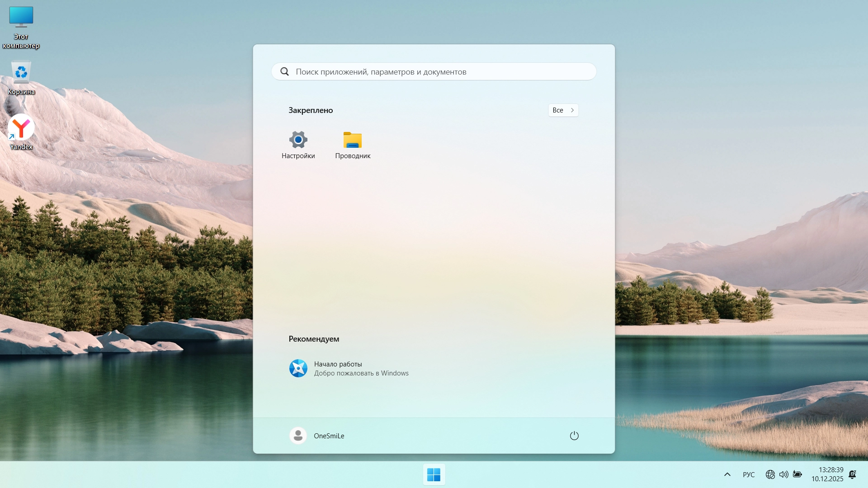Click the volume speaker tray icon

tap(783, 474)
